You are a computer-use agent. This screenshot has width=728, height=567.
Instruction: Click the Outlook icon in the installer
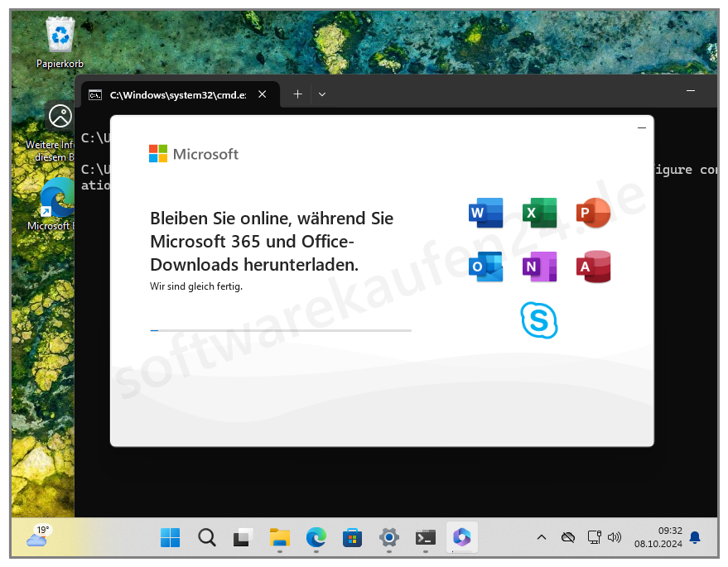[x=485, y=267]
